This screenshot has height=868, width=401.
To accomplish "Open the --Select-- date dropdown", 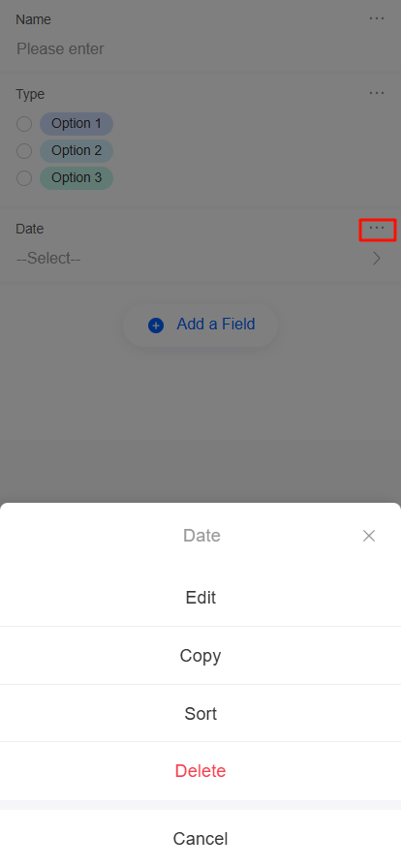I will [x=200, y=259].
